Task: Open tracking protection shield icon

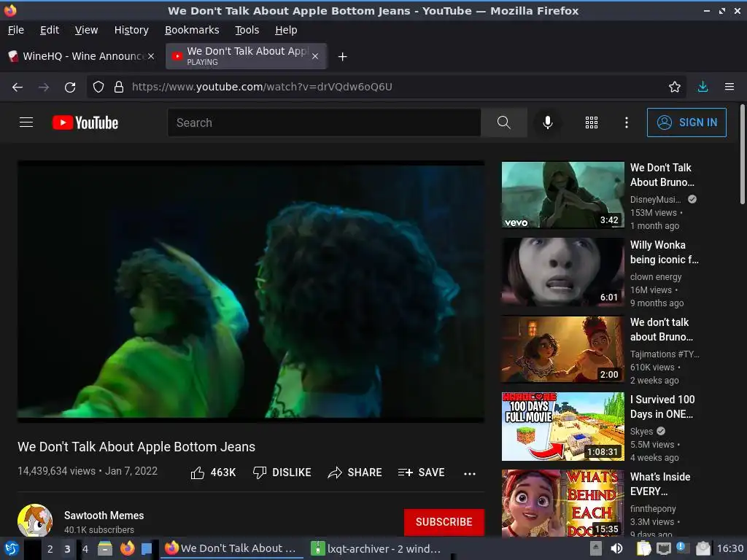Action: [x=98, y=87]
